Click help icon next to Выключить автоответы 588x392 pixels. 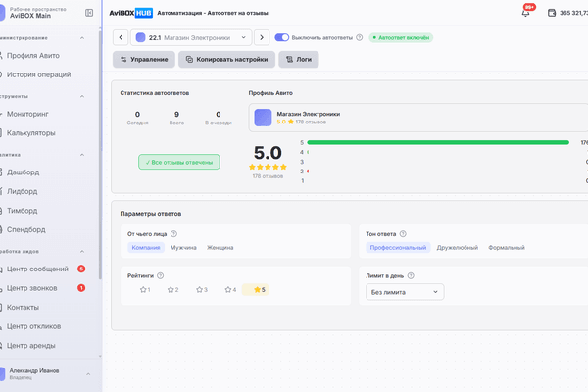[x=360, y=37]
